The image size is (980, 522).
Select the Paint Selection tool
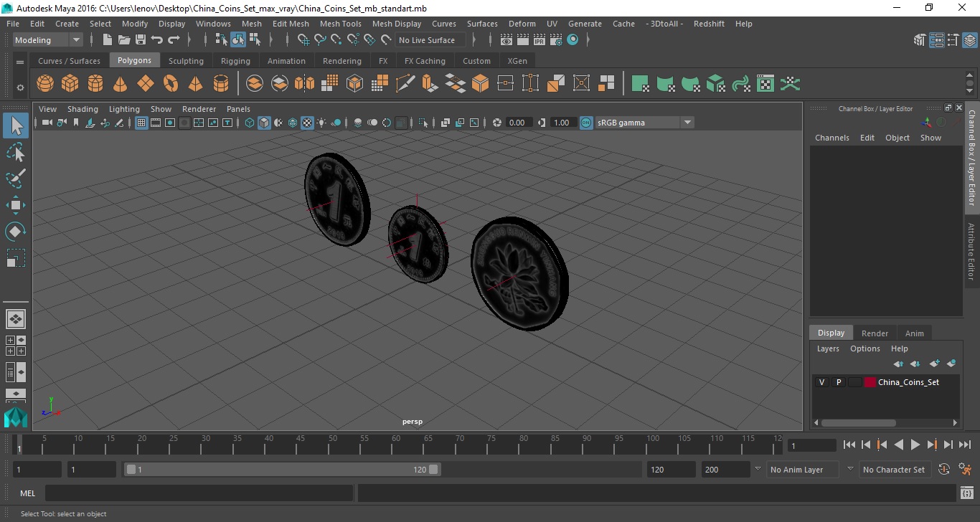[16, 179]
